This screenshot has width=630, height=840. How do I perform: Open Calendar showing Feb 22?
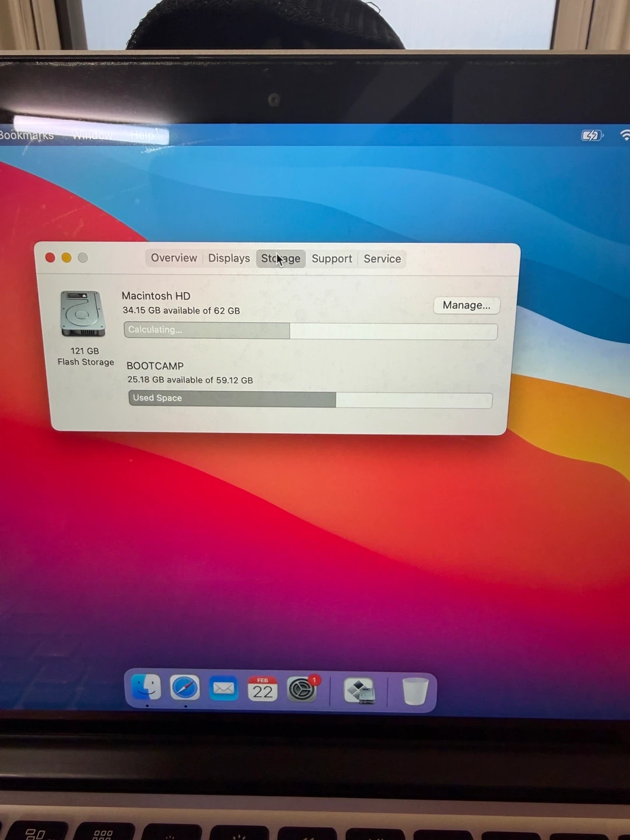click(x=262, y=689)
